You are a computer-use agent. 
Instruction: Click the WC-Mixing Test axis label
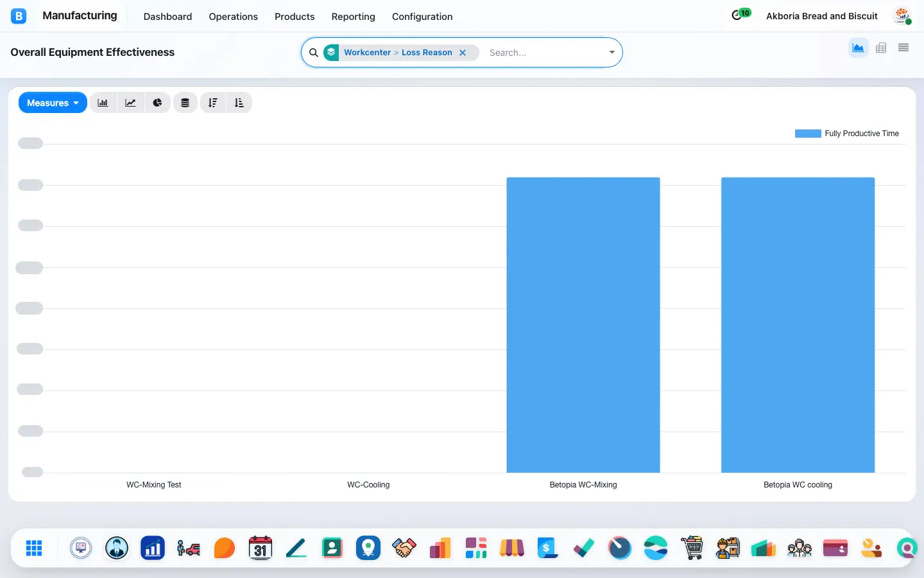[154, 485]
